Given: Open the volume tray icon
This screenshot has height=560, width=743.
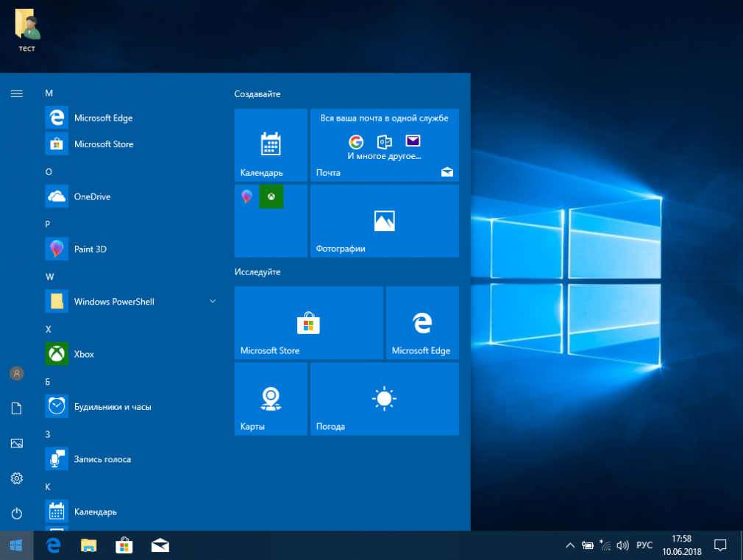Looking at the screenshot, I should (622, 546).
